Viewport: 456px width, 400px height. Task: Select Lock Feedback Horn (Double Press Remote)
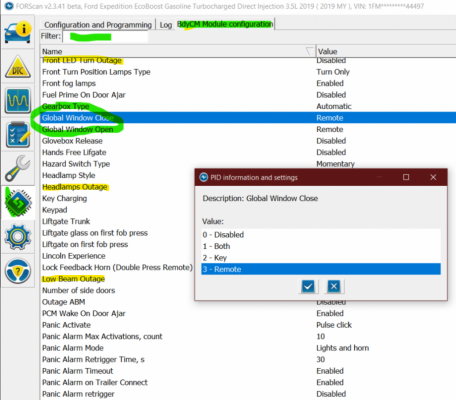(x=117, y=267)
